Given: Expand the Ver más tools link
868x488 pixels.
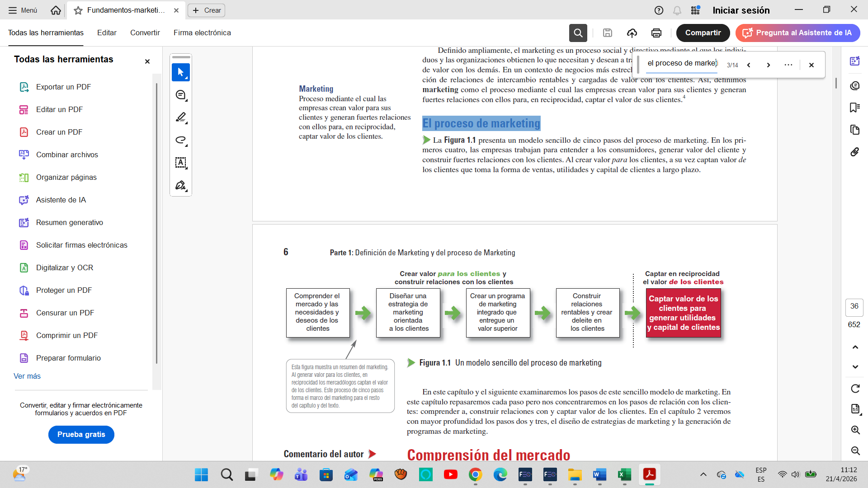Looking at the screenshot, I should (27, 376).
